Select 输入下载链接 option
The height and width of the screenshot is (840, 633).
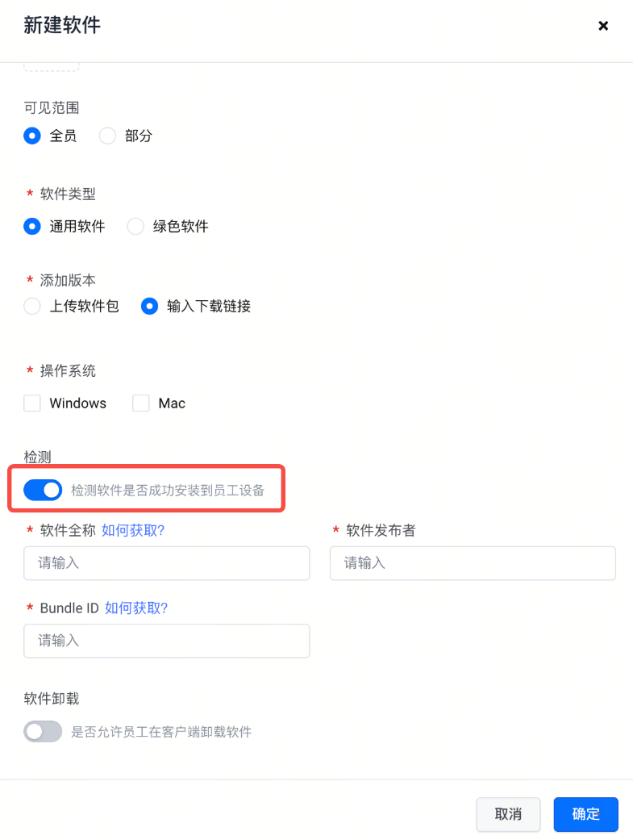149,307
